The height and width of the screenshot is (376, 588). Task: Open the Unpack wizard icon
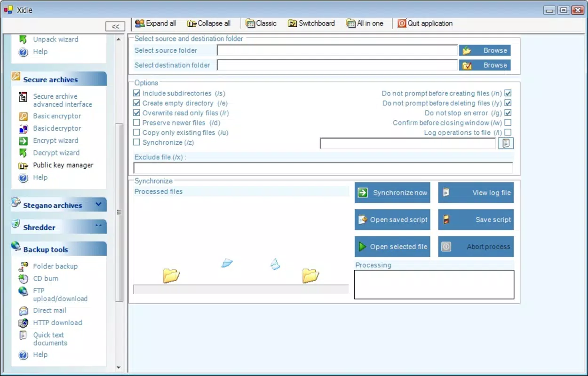(23, 39)
